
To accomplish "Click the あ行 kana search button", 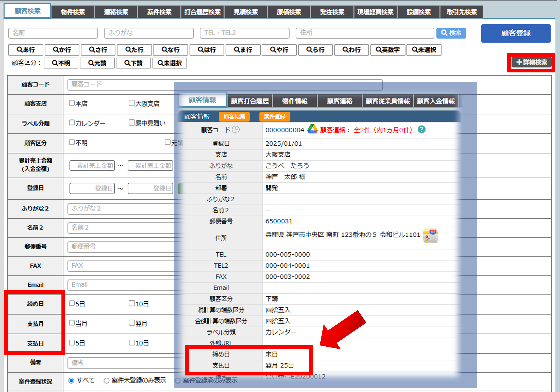I will pyautogui.click(x=26, y=50).
